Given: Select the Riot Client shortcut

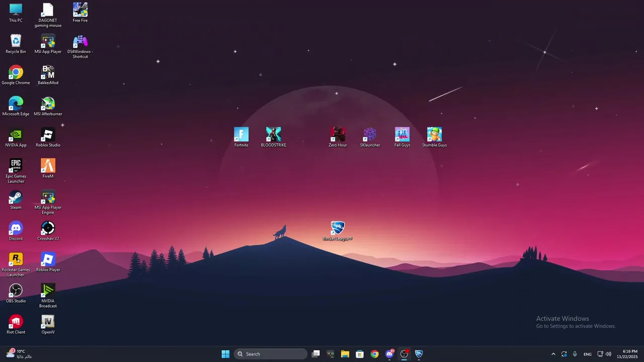Looking at the screenshot, I should pos(16,325).
